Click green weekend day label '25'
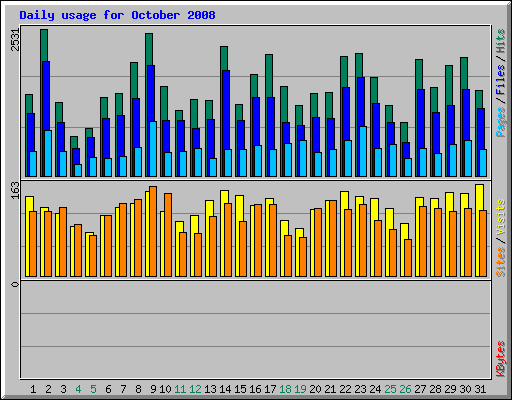Screen dimensions: 512x400 (390, 389)
